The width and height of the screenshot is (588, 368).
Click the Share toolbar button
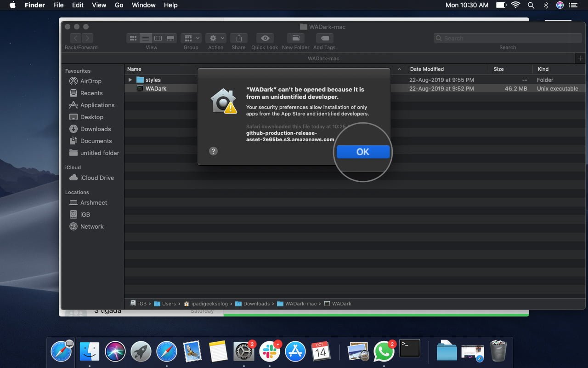click(238, 38)
